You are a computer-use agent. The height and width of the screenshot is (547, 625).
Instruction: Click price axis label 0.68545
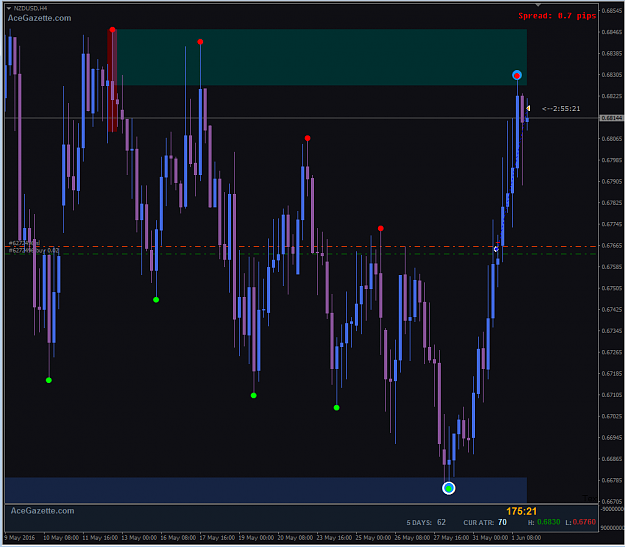[612, 11]
